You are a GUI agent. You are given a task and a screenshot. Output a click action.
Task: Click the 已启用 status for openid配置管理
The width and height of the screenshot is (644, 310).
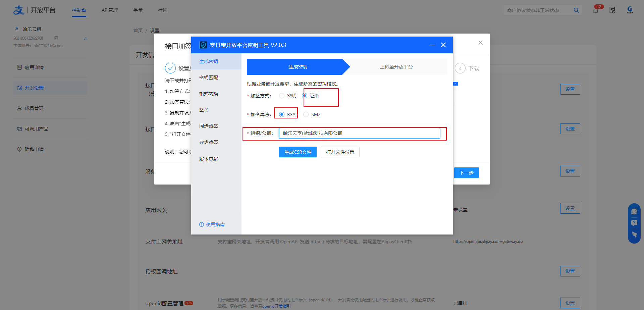[x=461, y=303]
